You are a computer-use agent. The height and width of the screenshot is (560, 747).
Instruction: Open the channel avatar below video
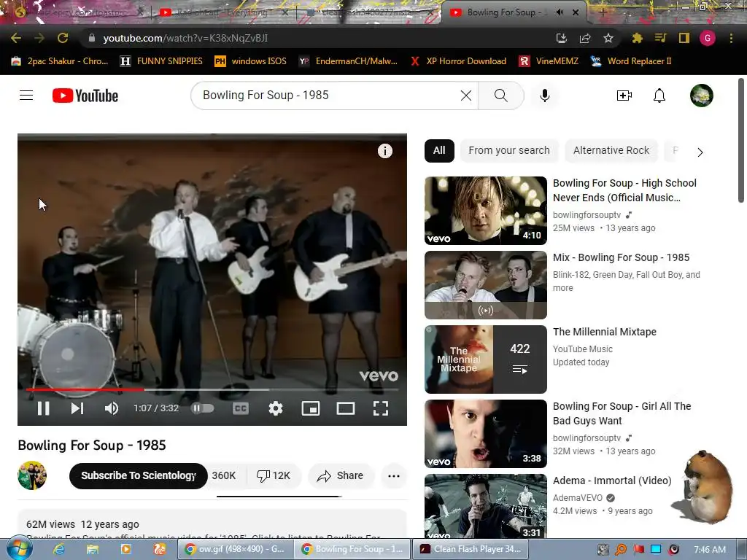(32, 475)
